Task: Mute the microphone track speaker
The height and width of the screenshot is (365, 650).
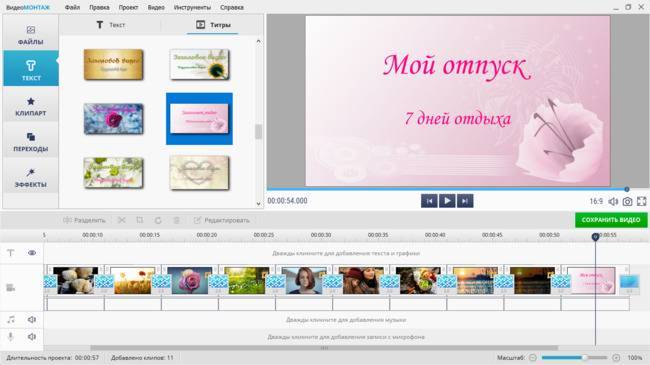Action: (x=32, y=336)
